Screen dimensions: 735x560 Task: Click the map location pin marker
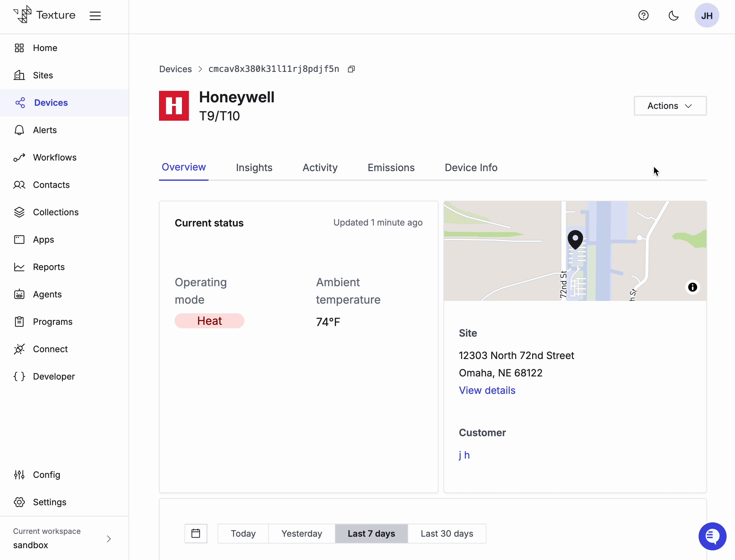[575, 240]
